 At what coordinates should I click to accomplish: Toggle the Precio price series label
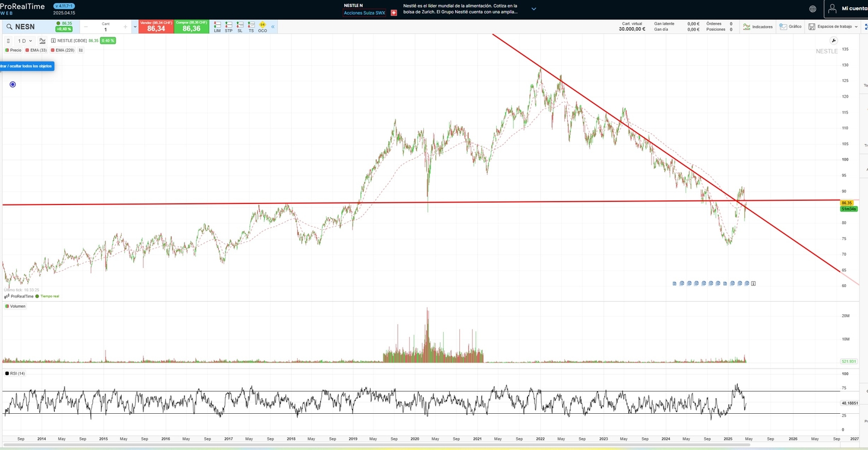14,50
